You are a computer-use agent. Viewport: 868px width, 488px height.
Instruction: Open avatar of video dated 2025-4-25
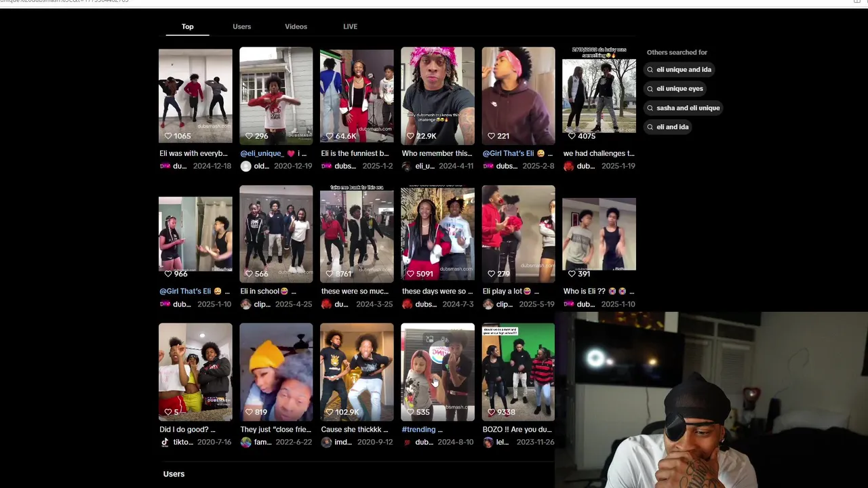coord(245,304)
